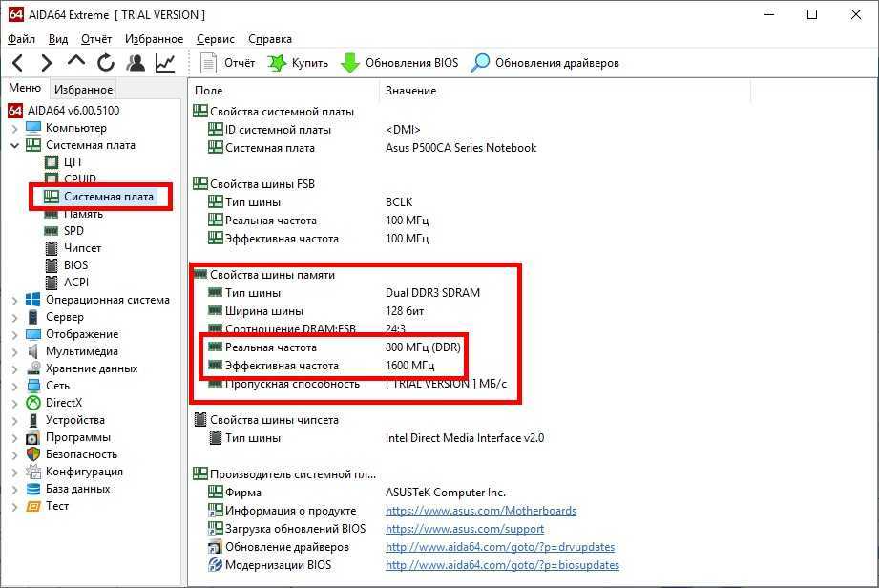The image size is (879, 588).
Task: Click the Устройства device icon
Action: tap(33, 420)
